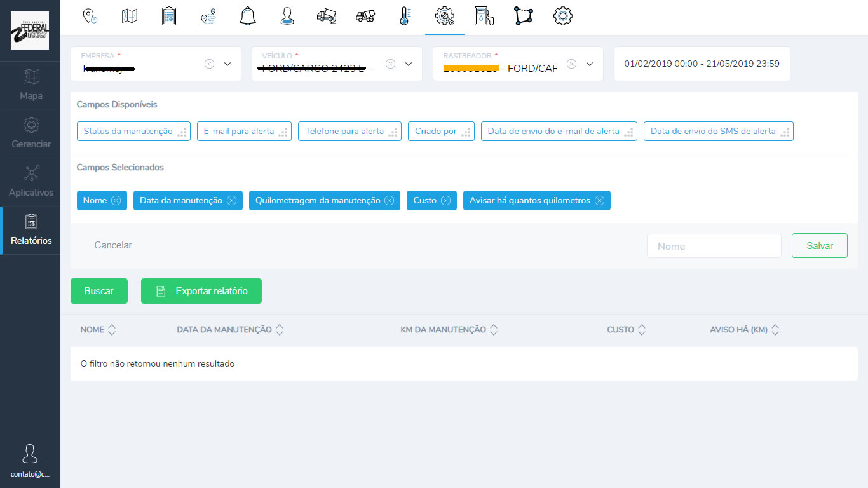Click the Exportar relatório button
The width and height of the screenshot is (868, 488).
tap(201, 291)
